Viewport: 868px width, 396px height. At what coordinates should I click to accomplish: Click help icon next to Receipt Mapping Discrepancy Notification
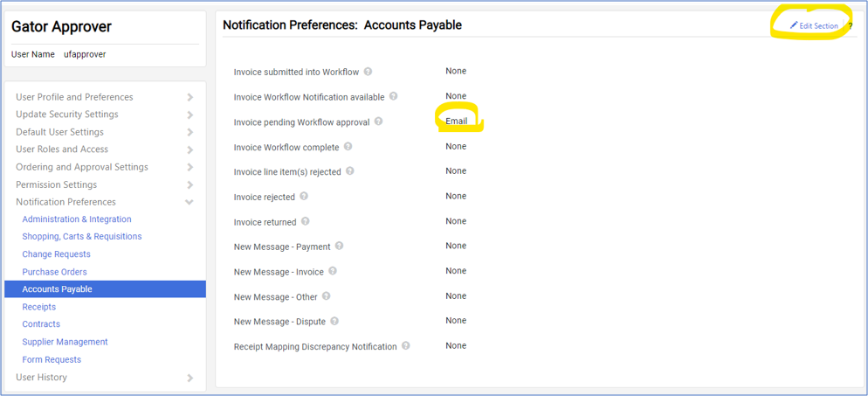pos(405,346)
